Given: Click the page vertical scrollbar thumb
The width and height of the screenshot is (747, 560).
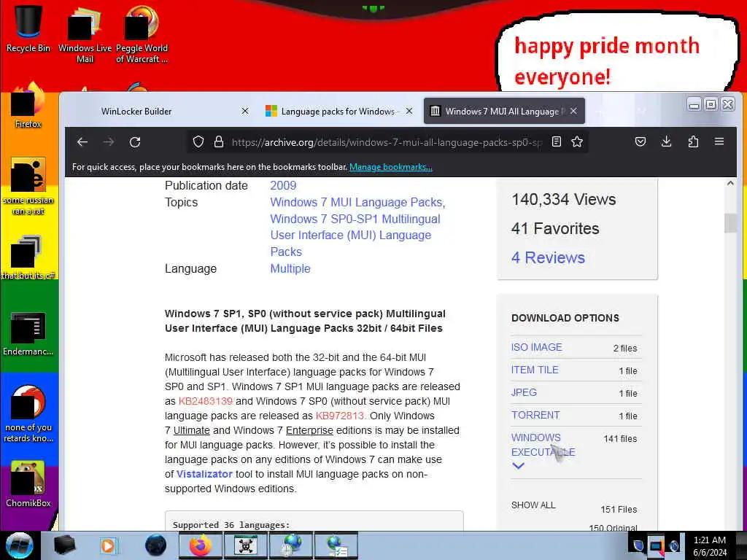Looking at the screenshot, I should point(730,223).
